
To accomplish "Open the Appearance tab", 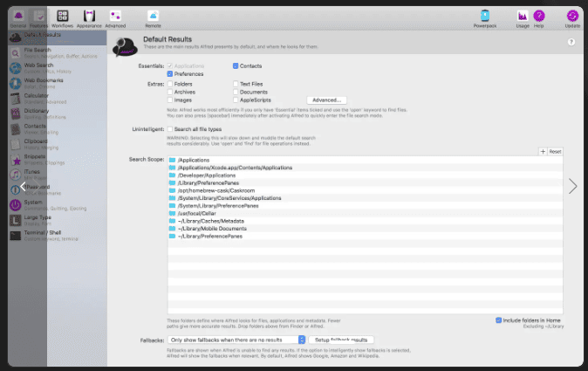I will 89,18.
